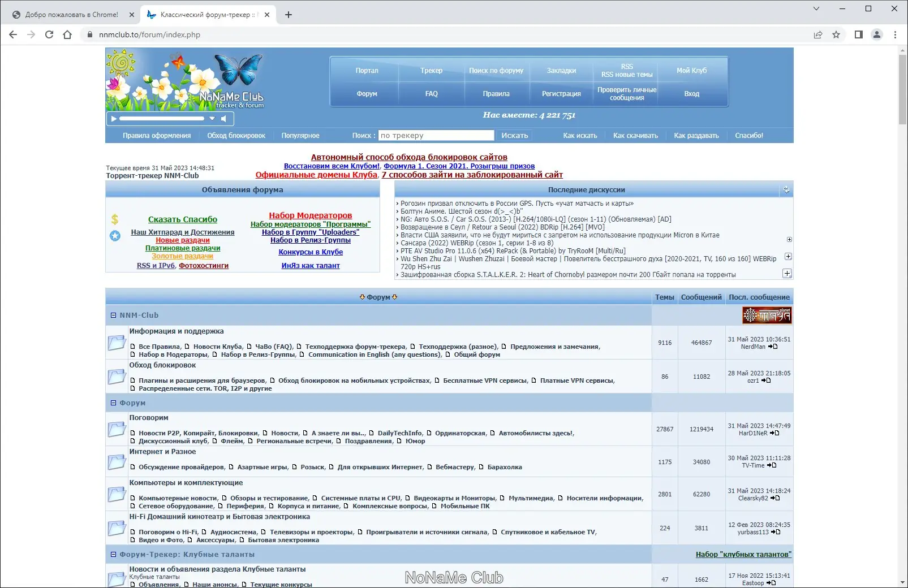Click the progress slider in the audio player
908x588 pixels.
point(161,119)
